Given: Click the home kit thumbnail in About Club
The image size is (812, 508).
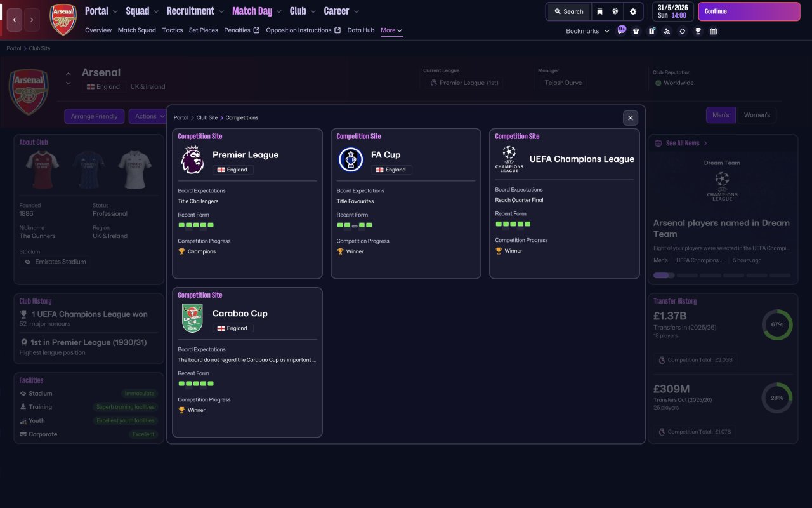Looking at the screenshot, I should pos(43,168).
